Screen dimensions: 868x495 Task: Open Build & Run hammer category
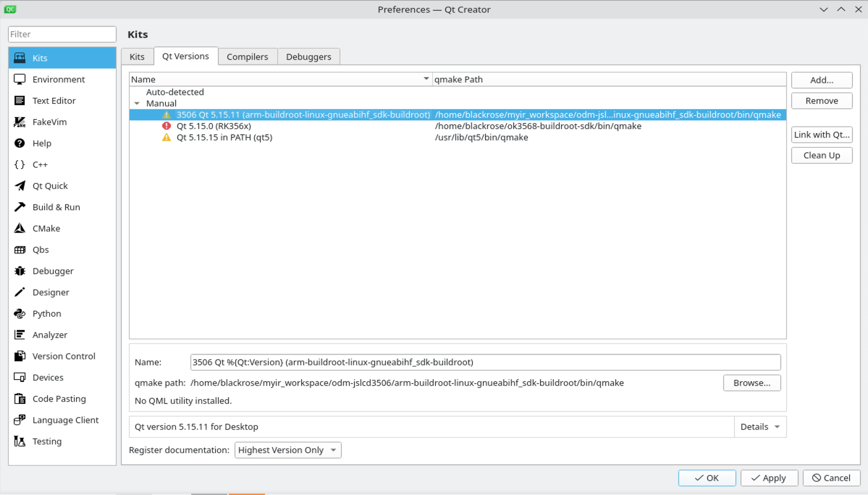pyautogui.click(x=62, y=207)
